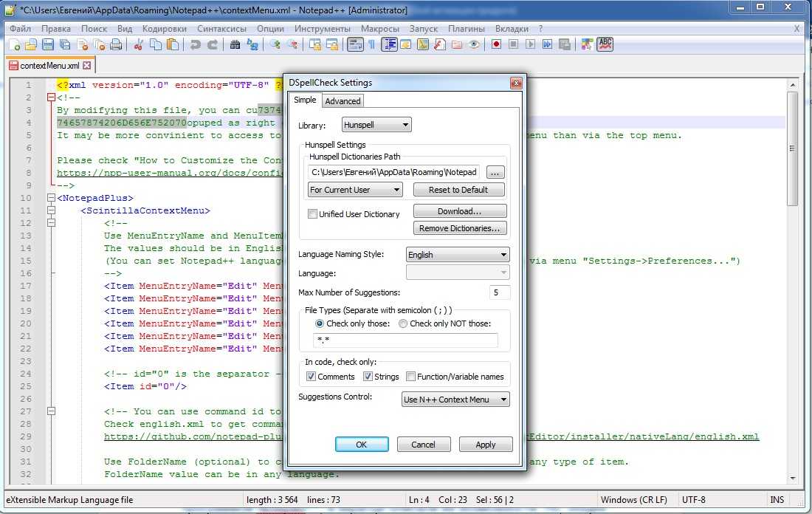Image resolution: width=812 pixels, height=514 pixels.
Task: Open the Library Hunspell dropdown
Action: 376,126
